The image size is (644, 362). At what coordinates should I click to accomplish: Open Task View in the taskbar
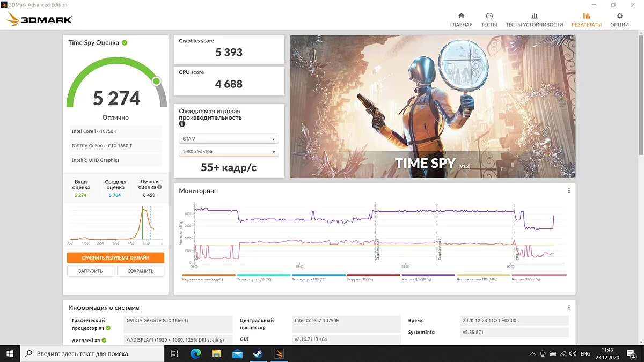(174, 353)
